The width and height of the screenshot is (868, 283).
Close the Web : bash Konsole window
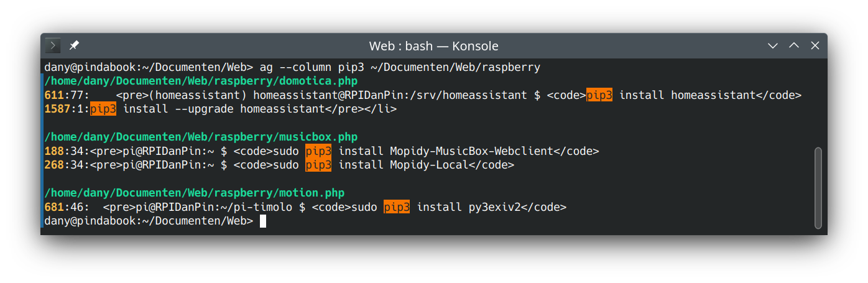point(815,46)
